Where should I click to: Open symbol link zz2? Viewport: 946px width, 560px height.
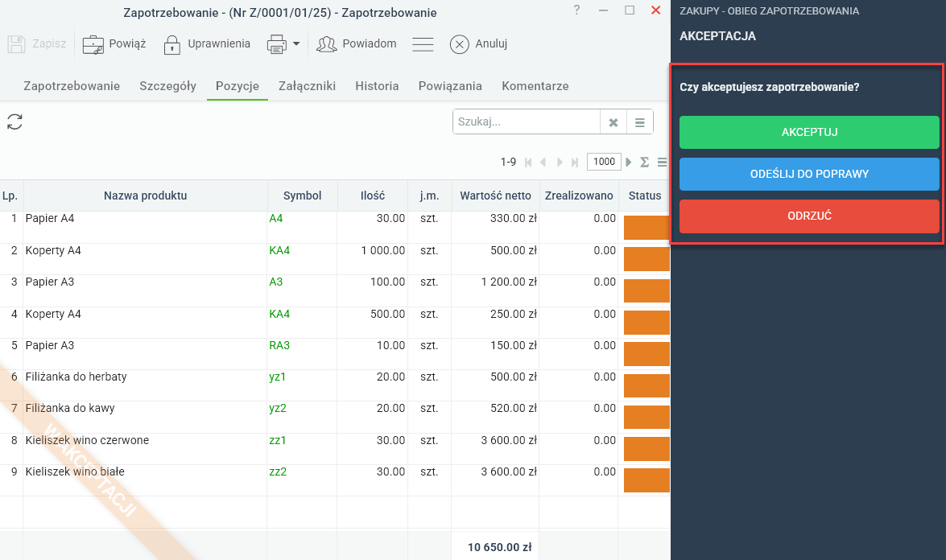point(278,472)
